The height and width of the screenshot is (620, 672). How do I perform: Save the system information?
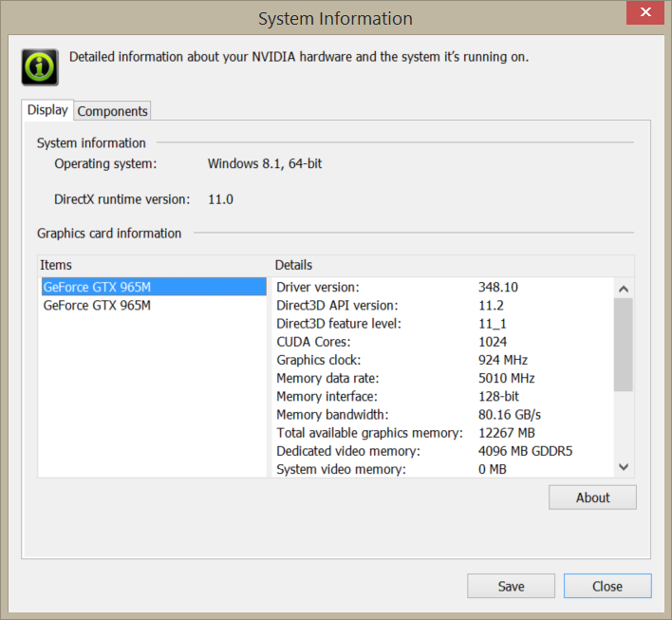pyautogui.click(x=511, y=586)
